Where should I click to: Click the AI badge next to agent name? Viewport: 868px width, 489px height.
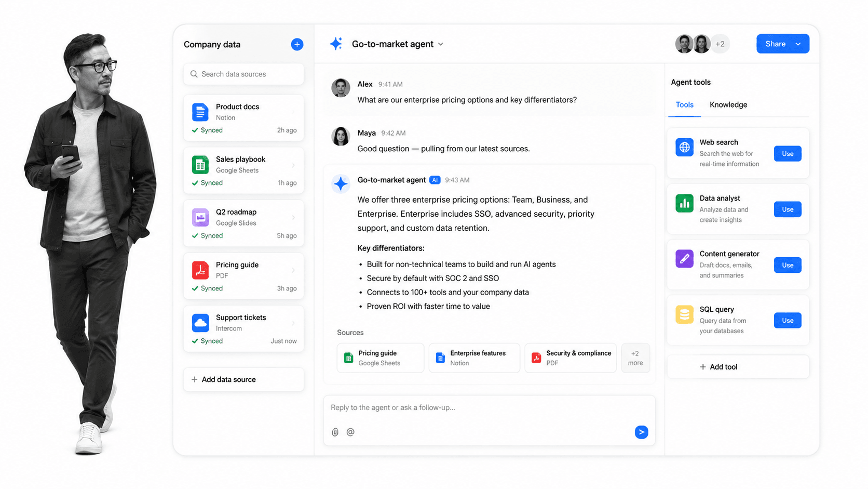(435, 180)
